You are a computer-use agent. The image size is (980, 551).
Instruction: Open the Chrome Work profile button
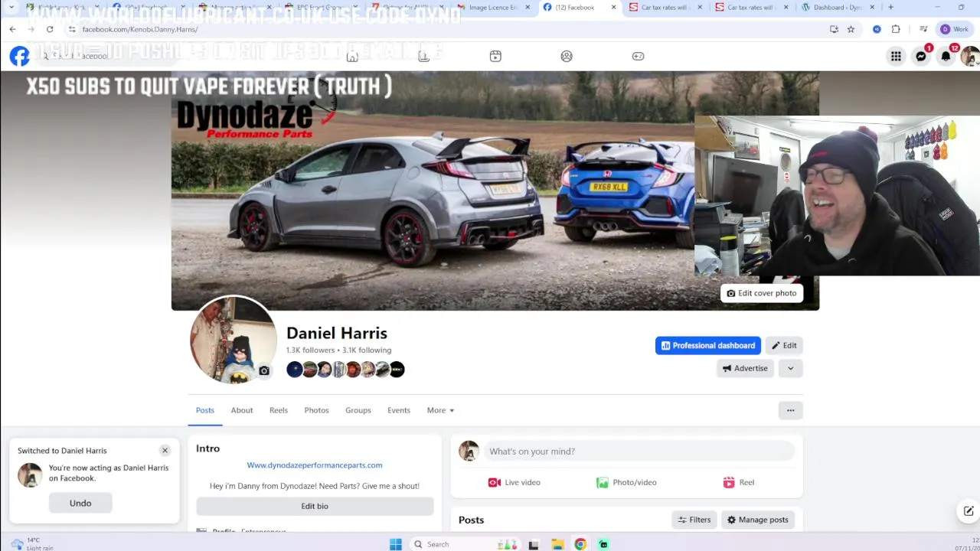click(x=955, y=29)
